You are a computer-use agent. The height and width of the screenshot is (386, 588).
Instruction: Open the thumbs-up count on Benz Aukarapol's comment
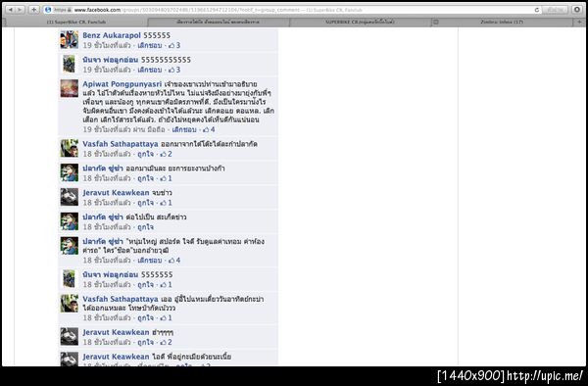click(x=174, y=45)
